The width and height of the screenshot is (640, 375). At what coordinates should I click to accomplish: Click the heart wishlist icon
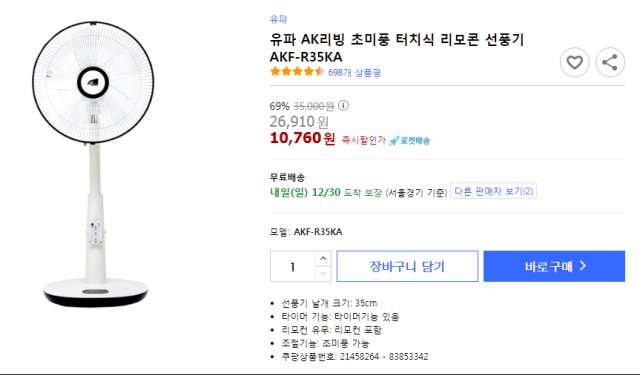click(x=574, y=62)
